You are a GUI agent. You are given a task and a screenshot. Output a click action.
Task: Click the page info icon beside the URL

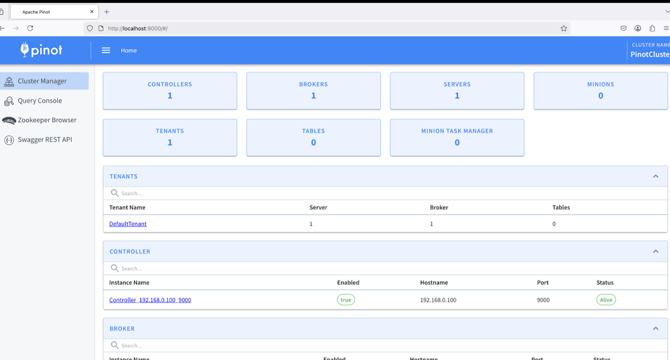pos(101,28)
